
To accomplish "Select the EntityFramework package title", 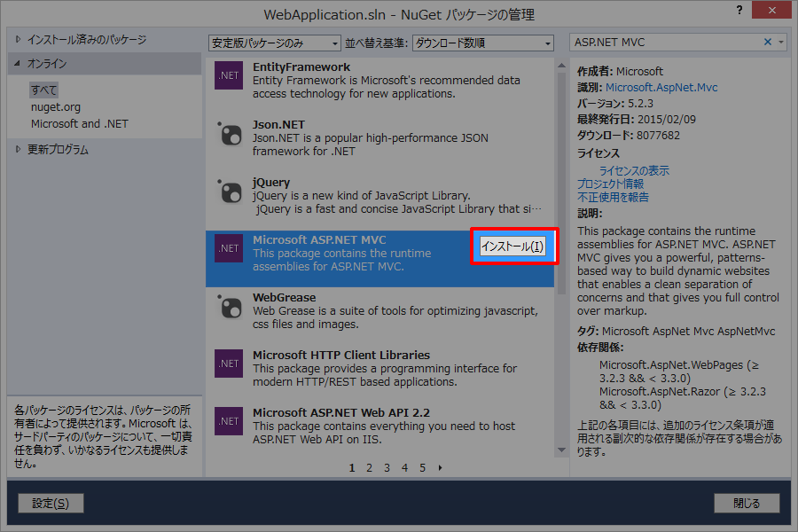I will click(301, 67).
